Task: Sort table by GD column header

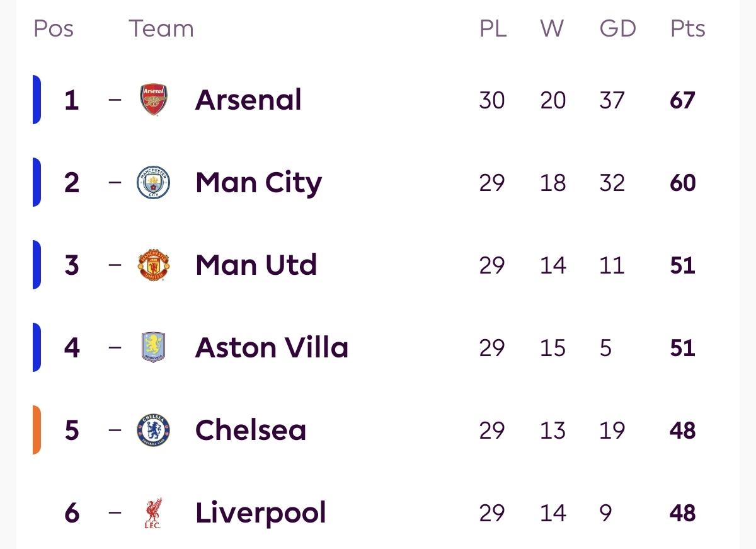Action: coord(617,29)
